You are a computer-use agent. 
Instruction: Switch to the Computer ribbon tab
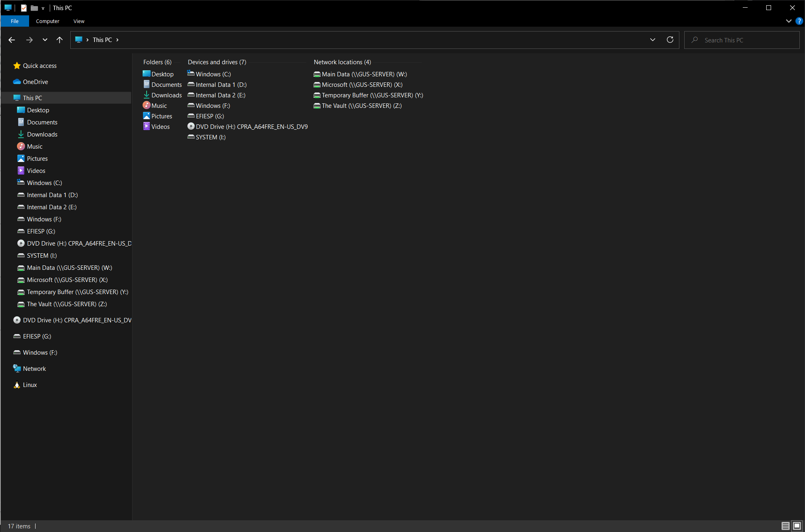click(47, 21)
